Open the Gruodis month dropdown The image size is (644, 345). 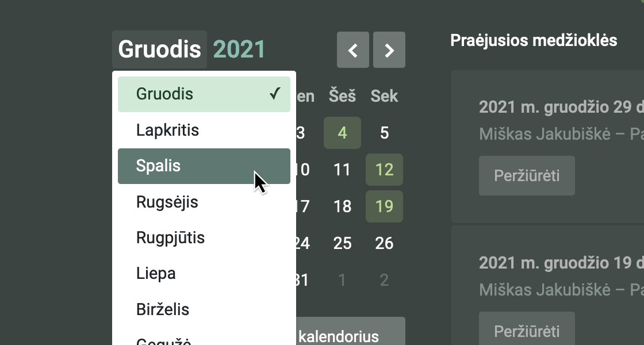click(160, 49)
